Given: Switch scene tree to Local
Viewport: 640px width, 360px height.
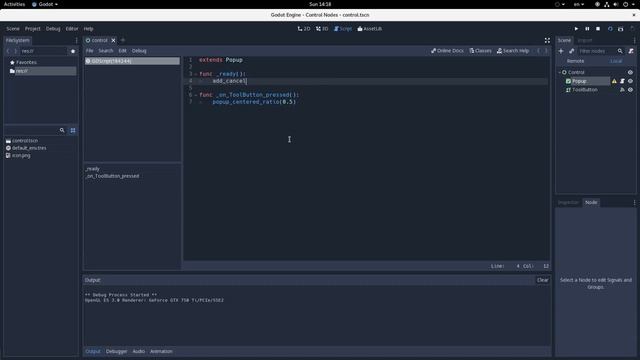Looking at the screenshot, I should [616, 61].
